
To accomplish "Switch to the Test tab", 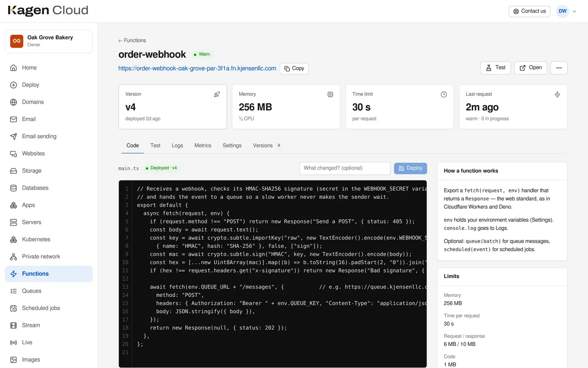I will point(155,146).
